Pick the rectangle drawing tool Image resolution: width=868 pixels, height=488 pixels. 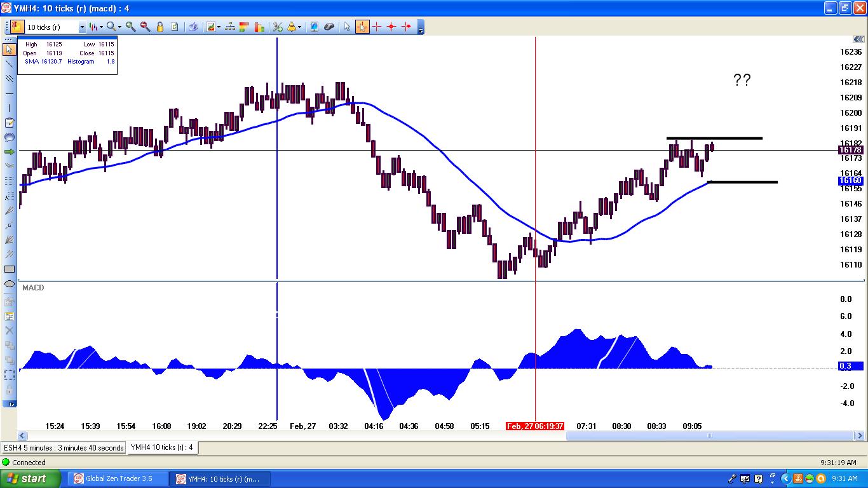tap(9, 269)
